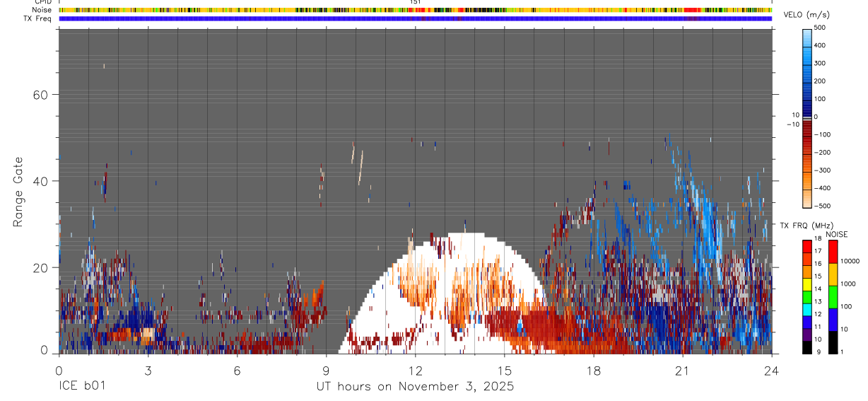Click the 21 tick on UT hours axis
The height and width of the screenshot is (401, 868).
click(682, 370)
